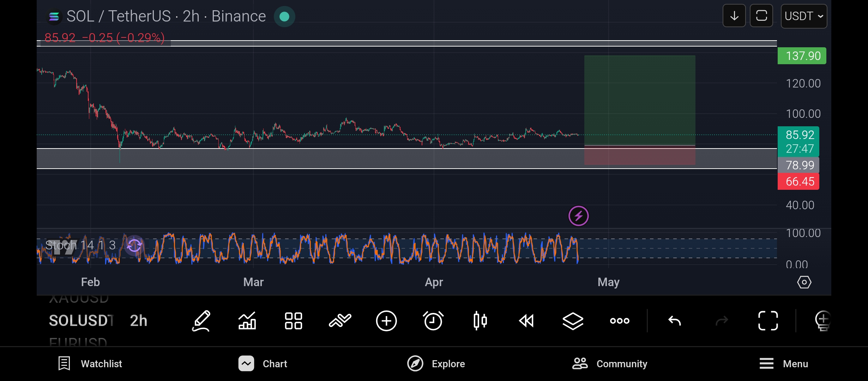Image resolution: width=868 pixels, height=381 pixels.
Task: Open the object tree layers icon
Action: 573,321
